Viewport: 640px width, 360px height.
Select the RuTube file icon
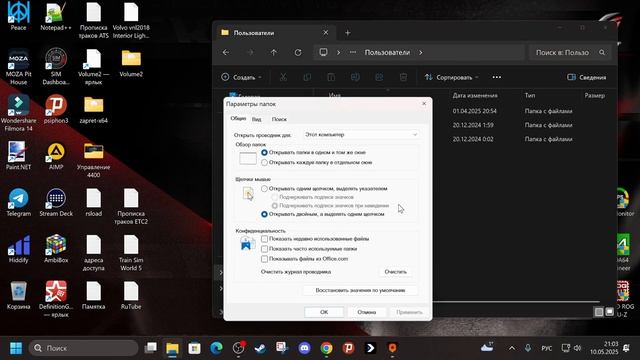point(131,295)
